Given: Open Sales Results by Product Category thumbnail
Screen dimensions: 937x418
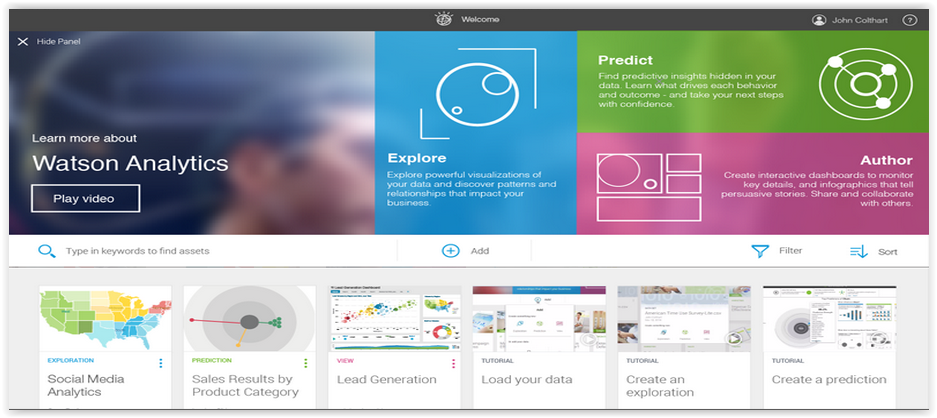Looking at the screenshot, I should coord(250,318).
